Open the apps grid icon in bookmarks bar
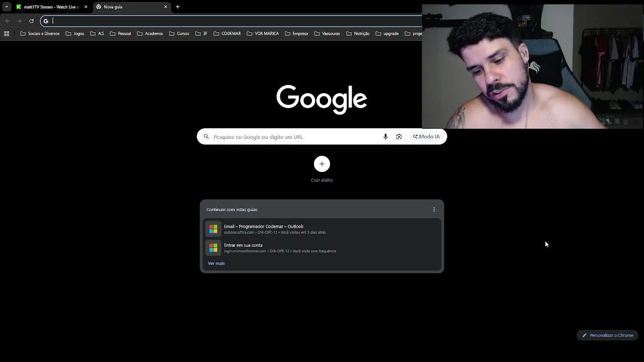The height and width of the screenshot is (362, 644). [x=7, y=34]
